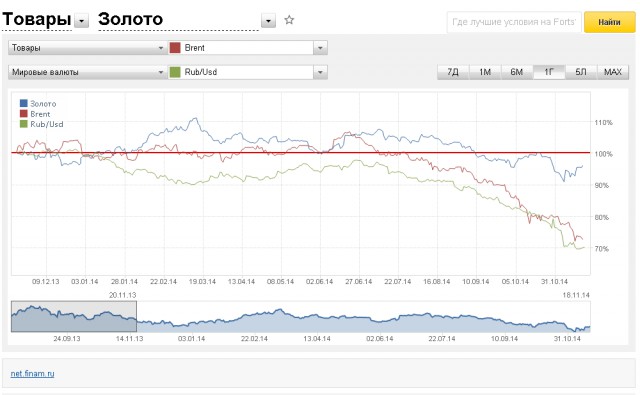The height and width of the screenshot is (395, 640).
Task: Click the 27.06.14 date on chart axis
Action: (x=359, y=282)
